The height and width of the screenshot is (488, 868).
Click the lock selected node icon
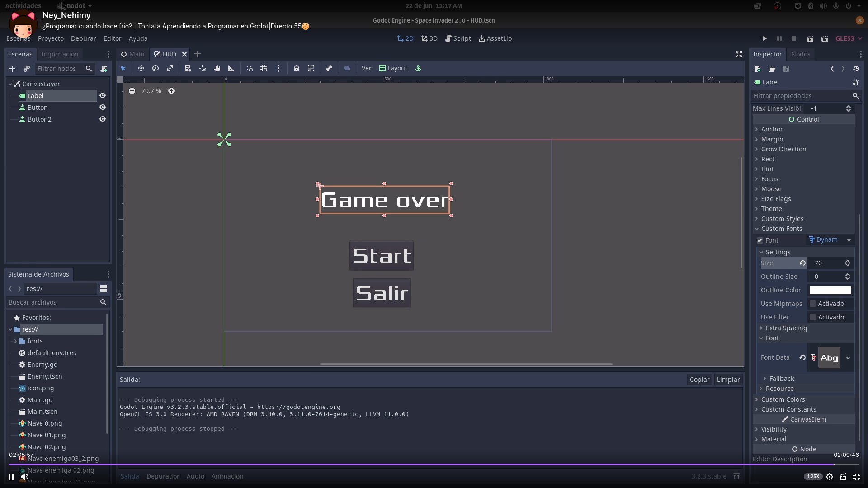tap(296, 68)
